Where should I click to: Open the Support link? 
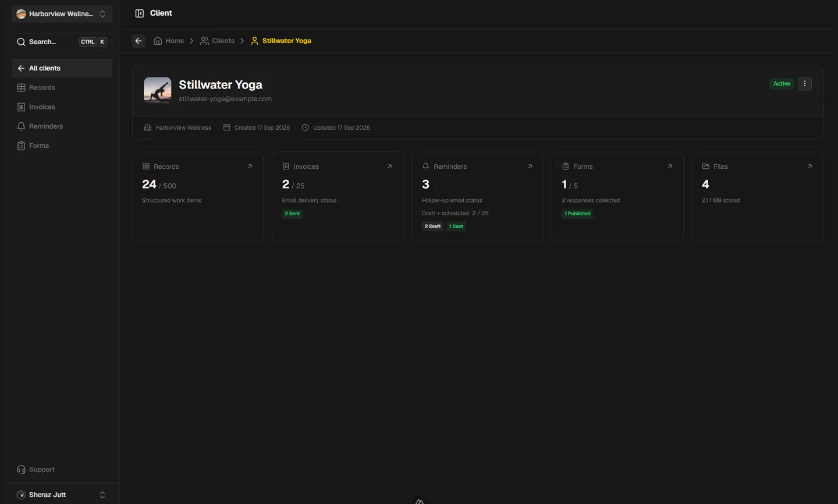click(62, 470)
